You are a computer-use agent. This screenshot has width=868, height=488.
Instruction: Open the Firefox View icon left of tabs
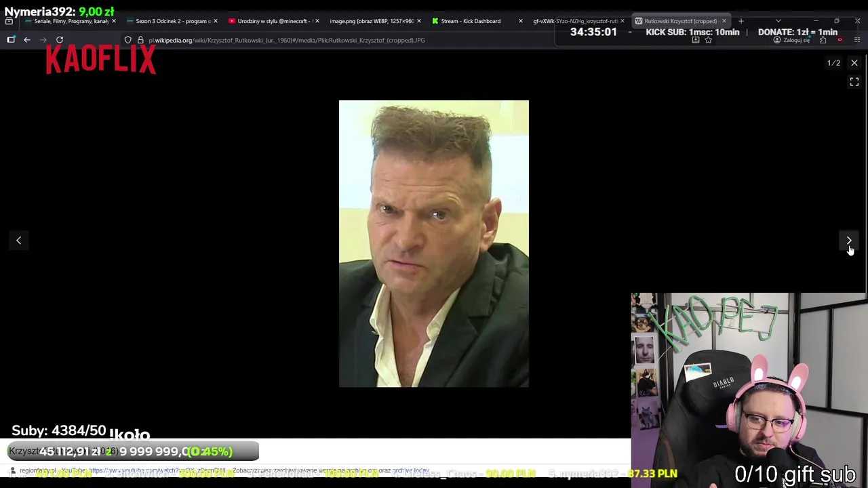tap(9, 21)
